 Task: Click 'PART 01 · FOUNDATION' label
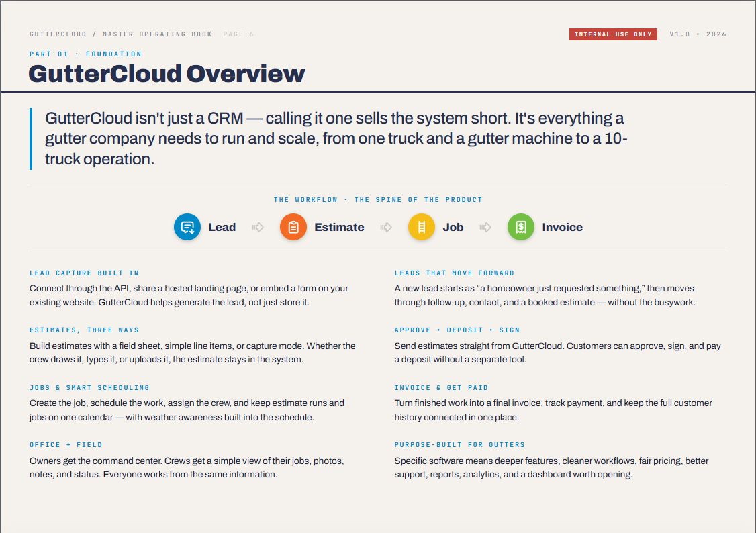click(x=86, y=54)
